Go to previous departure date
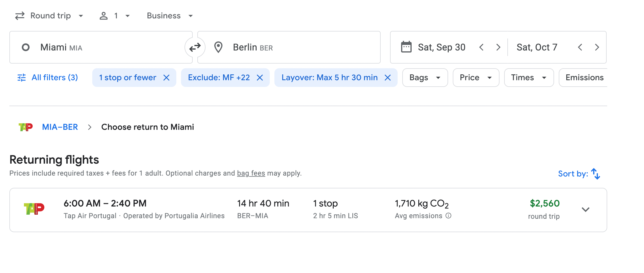644x273 pixels. (x=481, y=47)
